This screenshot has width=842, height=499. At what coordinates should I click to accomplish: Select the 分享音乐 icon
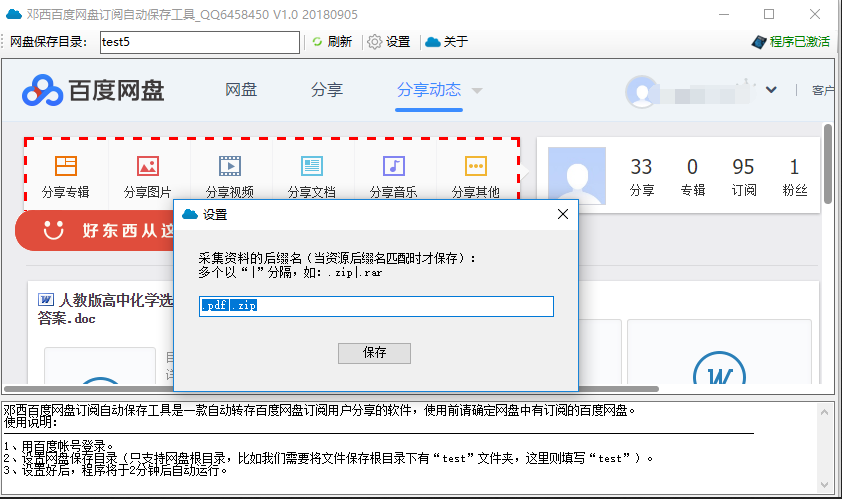[x=394, y=166]
